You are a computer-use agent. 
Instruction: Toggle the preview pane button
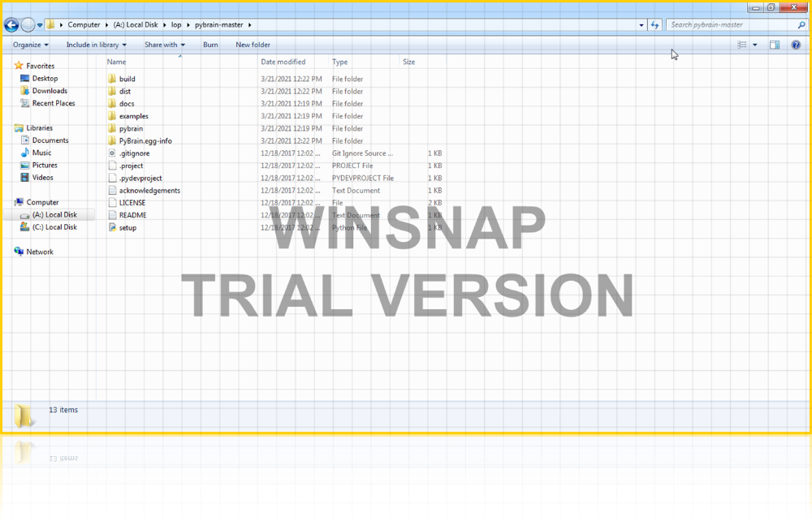[775, 45]
